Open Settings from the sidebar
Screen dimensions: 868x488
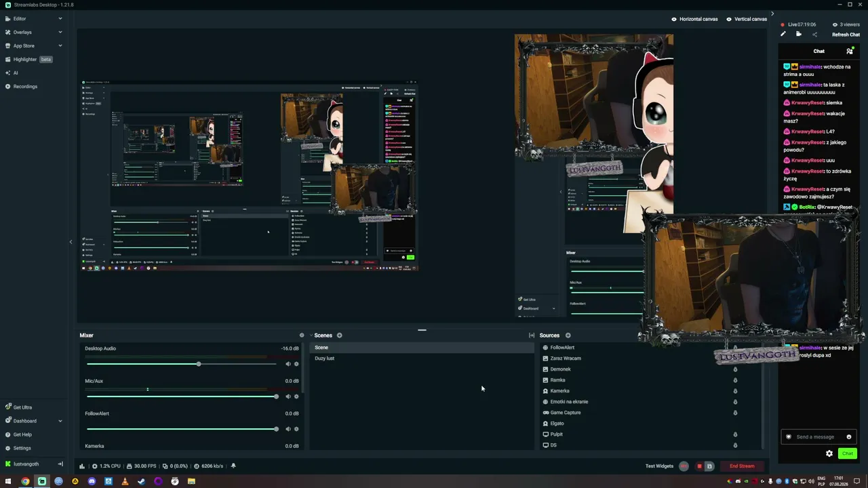[18, 448]
